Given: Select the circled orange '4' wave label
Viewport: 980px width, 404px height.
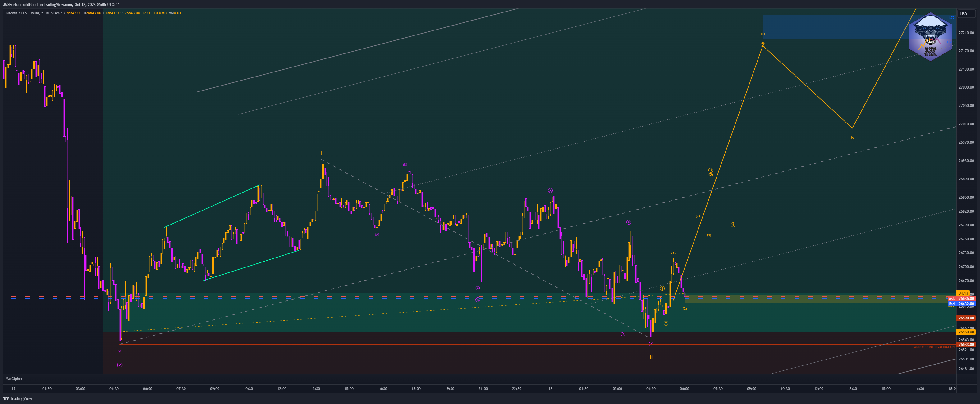Looking at the screenshot, I should [733, 225].
